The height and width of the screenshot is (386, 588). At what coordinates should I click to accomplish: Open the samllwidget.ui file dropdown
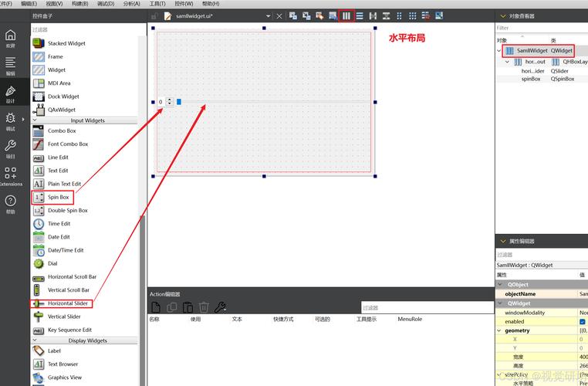click(268, 15)
